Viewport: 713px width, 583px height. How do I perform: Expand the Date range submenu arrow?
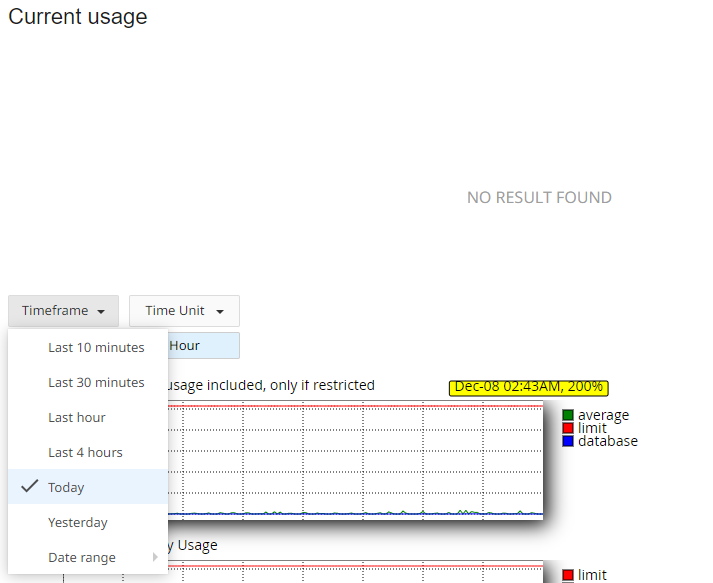[x=155, y=557]
